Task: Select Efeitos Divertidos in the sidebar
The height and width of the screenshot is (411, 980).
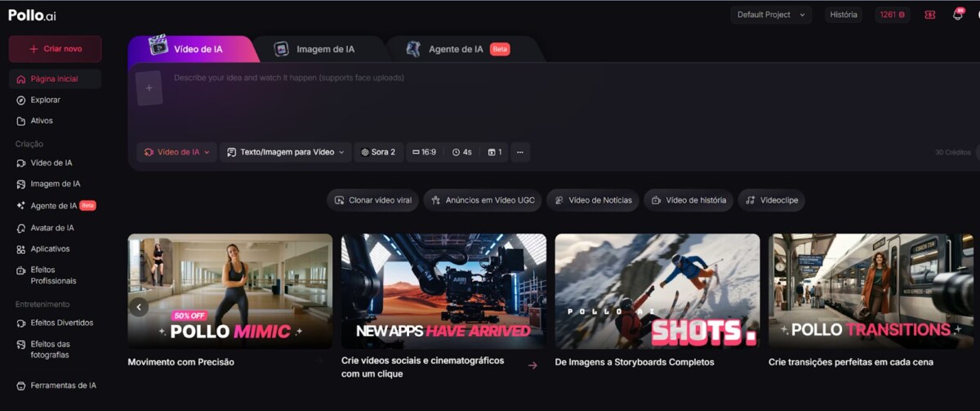Action: coord(61,323)
